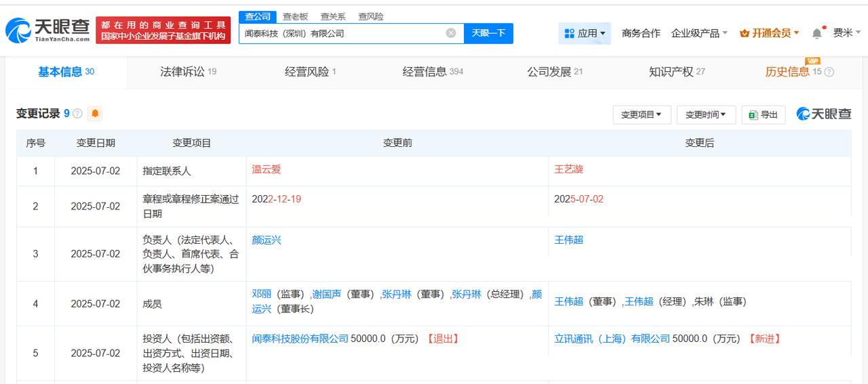
Task: Switch to the 经营信息 tab
Action: pyautogui.click(x=433, y=72)
